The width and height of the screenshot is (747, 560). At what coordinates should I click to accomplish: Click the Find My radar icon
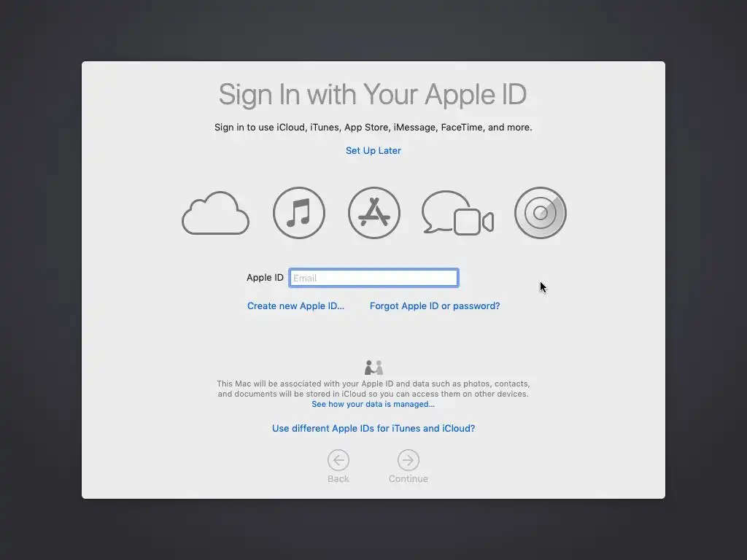pyautogui.click(x=541, y=213)
